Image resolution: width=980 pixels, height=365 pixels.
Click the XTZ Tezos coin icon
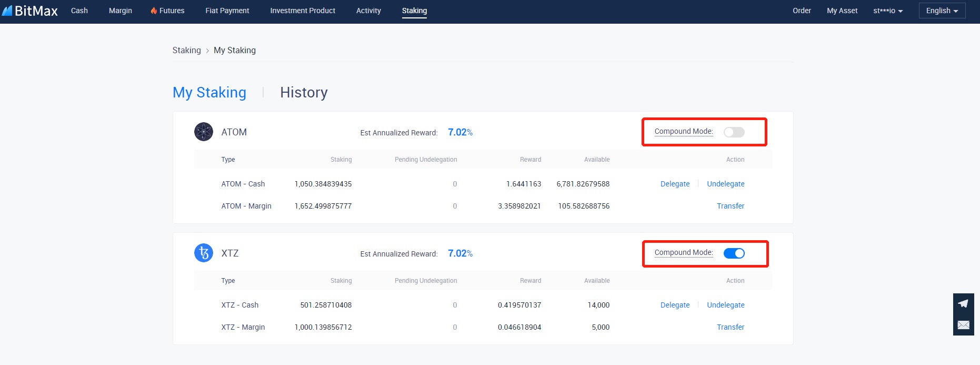point(204,253)
